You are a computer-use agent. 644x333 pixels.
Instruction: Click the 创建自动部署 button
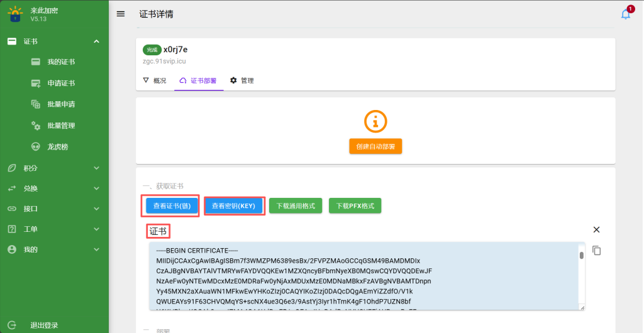[375, 146]
